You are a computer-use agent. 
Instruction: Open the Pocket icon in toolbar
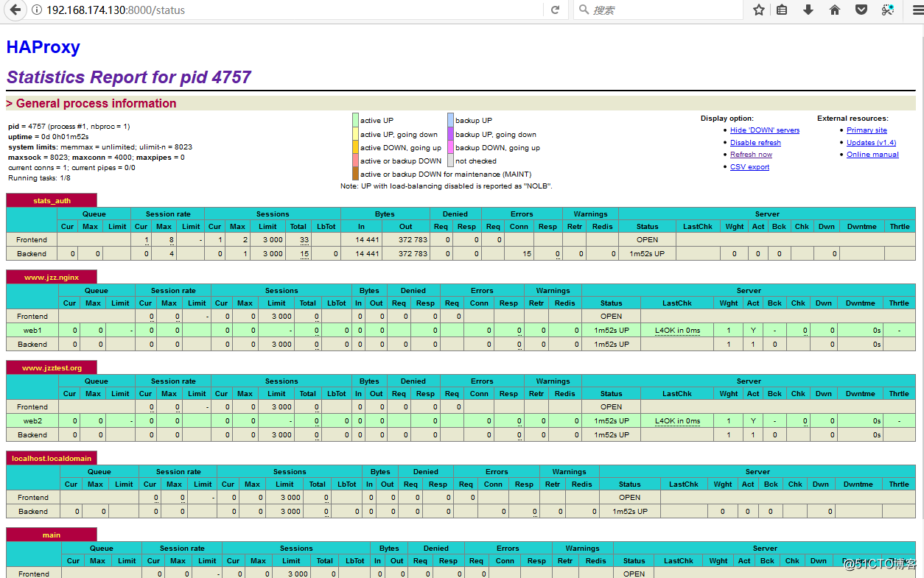pyautogui.click(x=861, y=10)
